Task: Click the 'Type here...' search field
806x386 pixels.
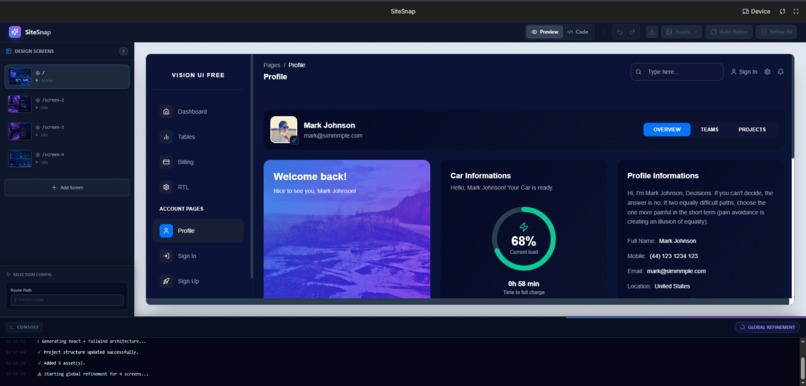Action: [x=676, y=72]
